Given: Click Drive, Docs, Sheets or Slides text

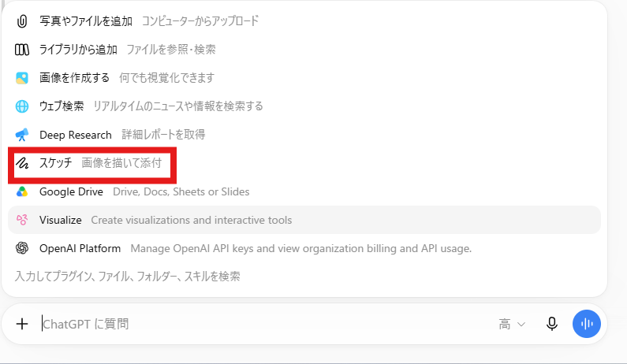Looking at the screenshot, I should pos(181,191).
